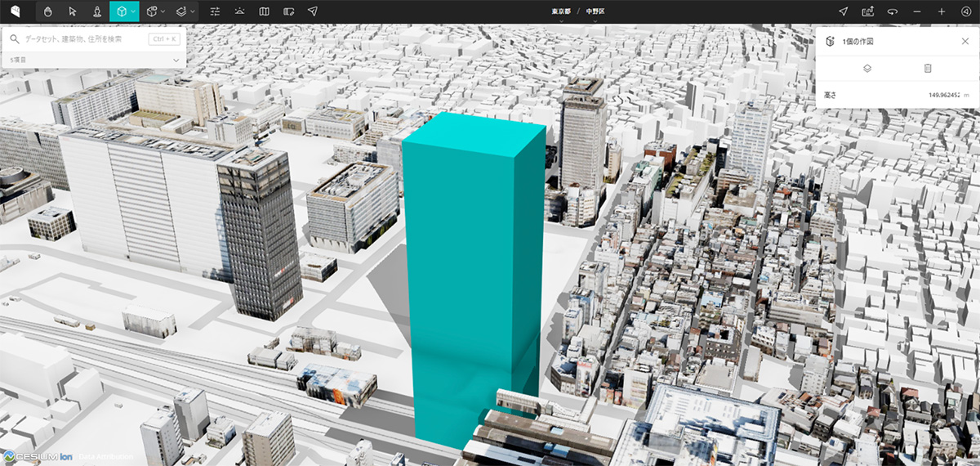The height and width of the screenshot is (466, 980).
Task: Open the ID building tool dropdown
Action: tap(163, 11)
